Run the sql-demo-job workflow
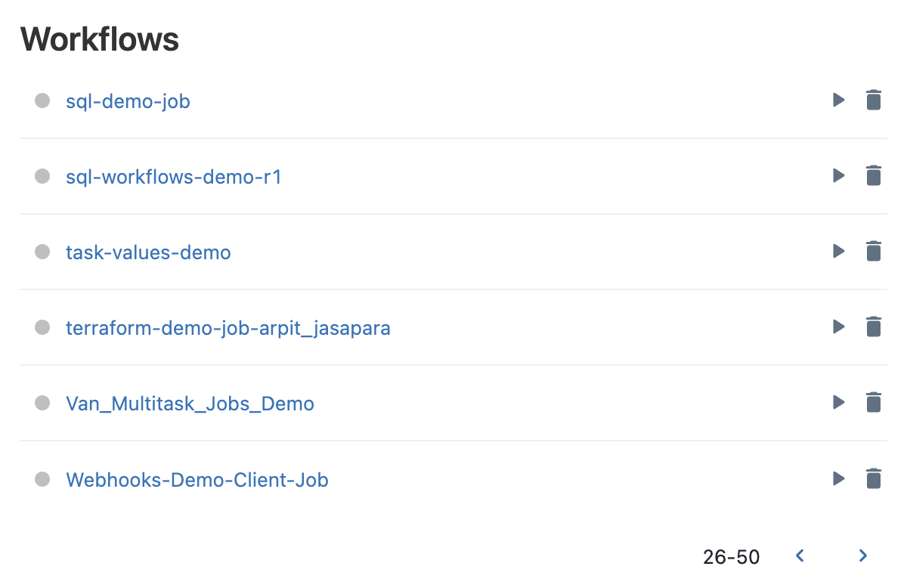 838,100
